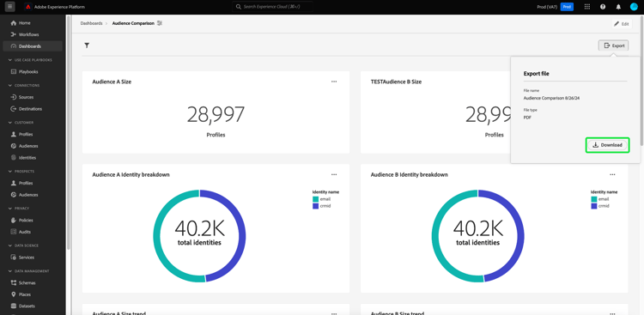Collapse the Use Case Playbooks section
Screen dimensions: 644x315
pyautogui.click(x=10, y=60)
